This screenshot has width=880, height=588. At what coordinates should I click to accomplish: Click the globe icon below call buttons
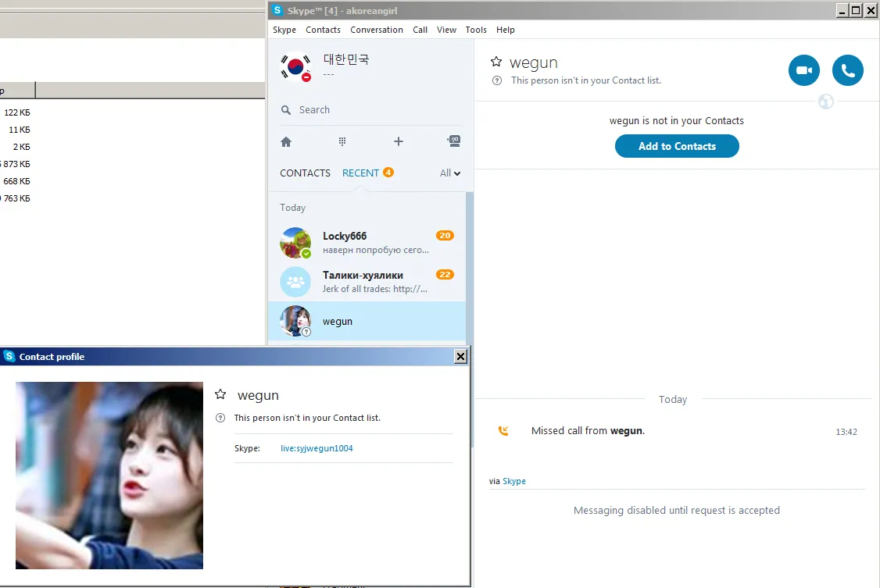pos(825,102)
